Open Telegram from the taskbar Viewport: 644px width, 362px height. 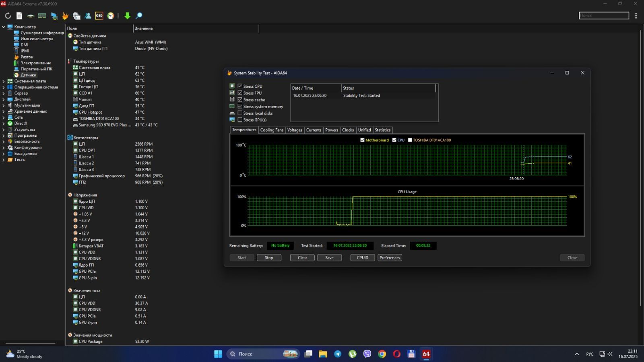click(338, 354)
